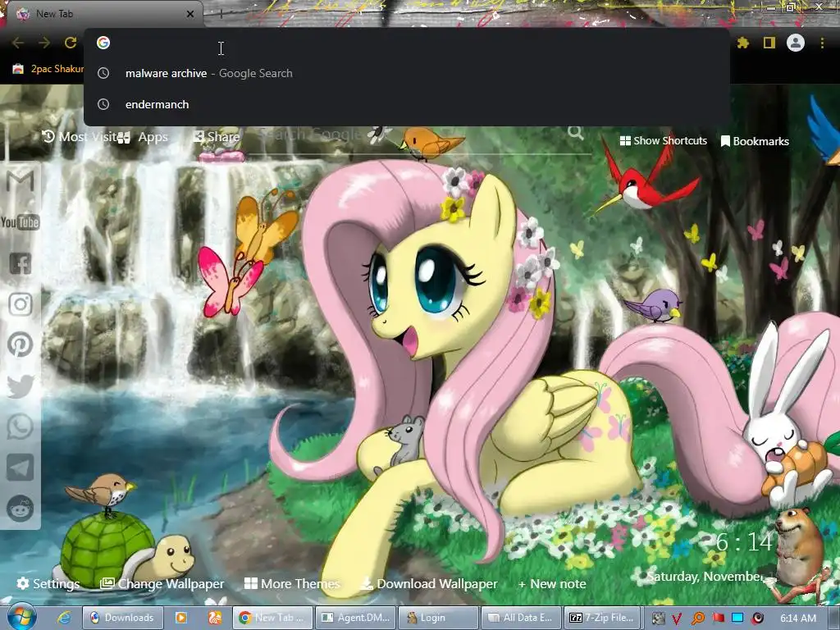Launch Internet Explorer from the taskbar
The width and height of the screenshot is (840, 630).
click(64, 618)
